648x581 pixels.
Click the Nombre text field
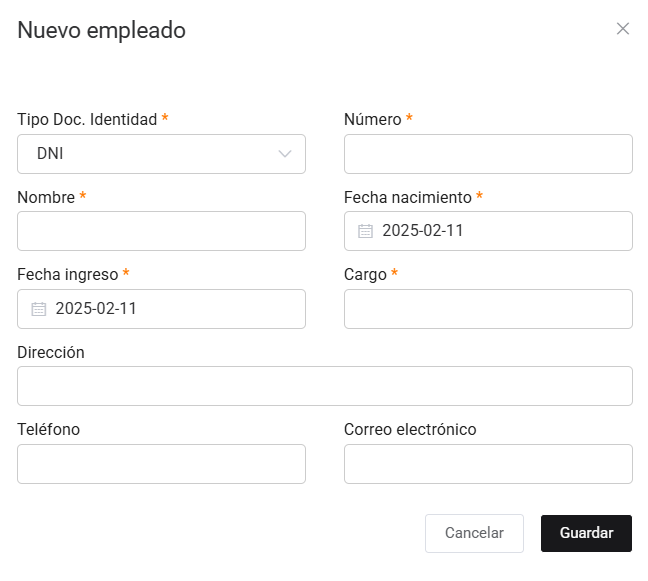(161, 231)
